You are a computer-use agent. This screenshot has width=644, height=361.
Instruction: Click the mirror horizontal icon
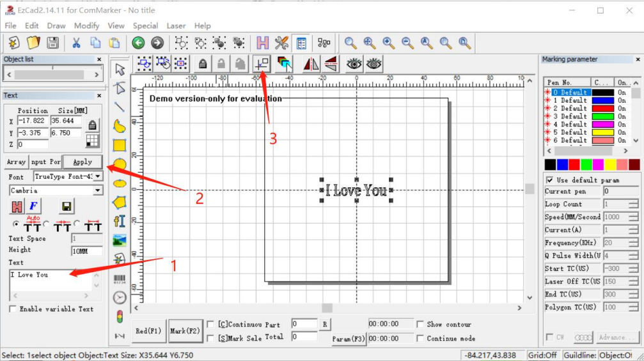point(311,63)
